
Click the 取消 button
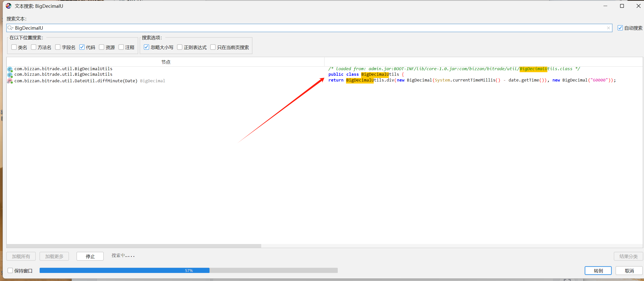click(x=629, y=271)
